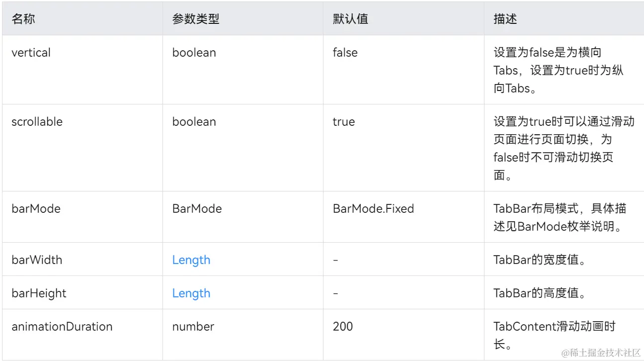Open the Length link for barWidth
Viewport: 644px width, 361px height.
pos(191,260)
